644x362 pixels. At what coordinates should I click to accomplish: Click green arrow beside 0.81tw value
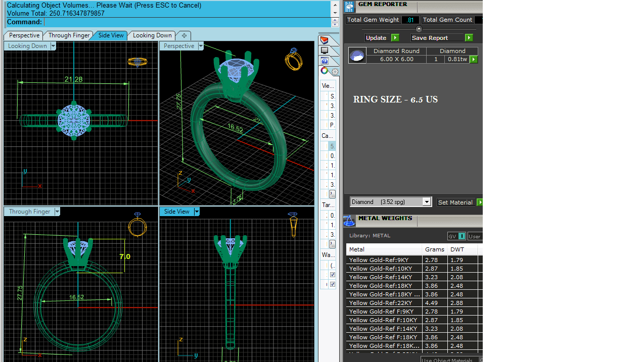point(474,60)
